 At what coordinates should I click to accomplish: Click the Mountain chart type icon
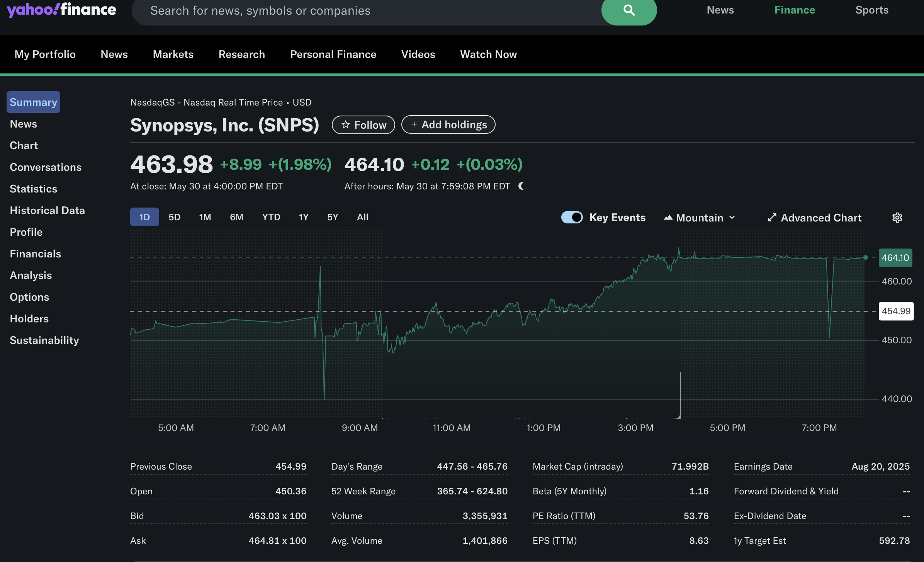tap(668, 218)
